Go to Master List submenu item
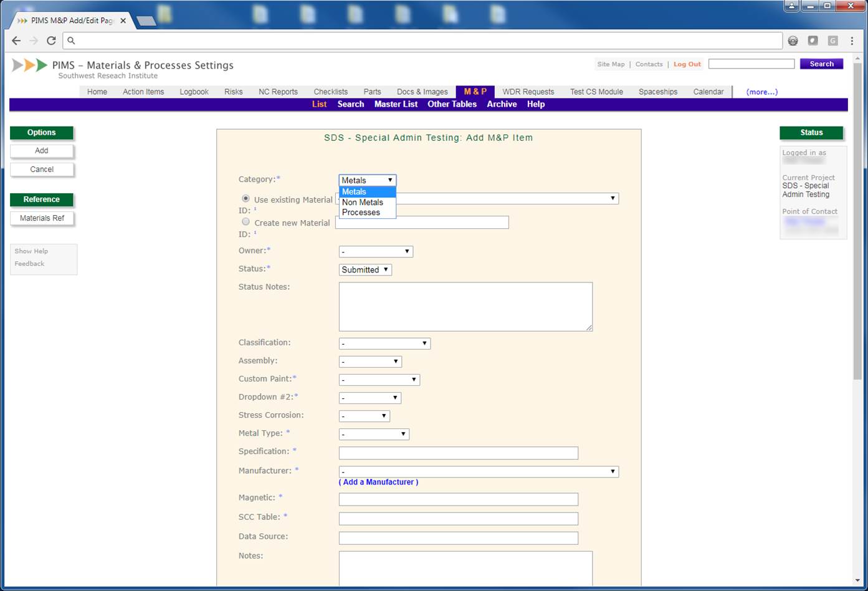 (396, 104)
